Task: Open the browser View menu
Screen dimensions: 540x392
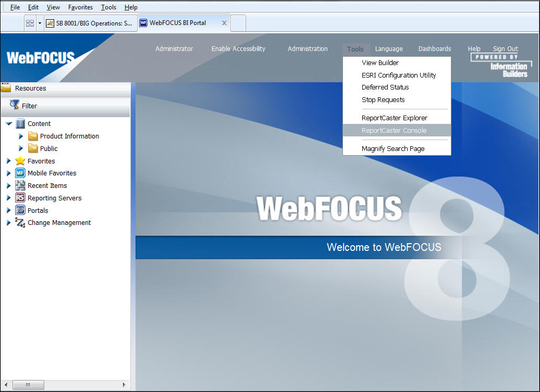Action: point(53,7)
